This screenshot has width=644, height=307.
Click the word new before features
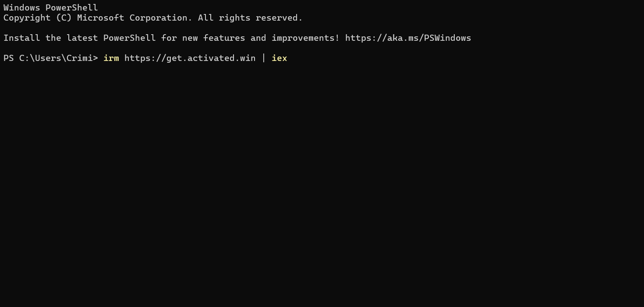tap(190, 38)
